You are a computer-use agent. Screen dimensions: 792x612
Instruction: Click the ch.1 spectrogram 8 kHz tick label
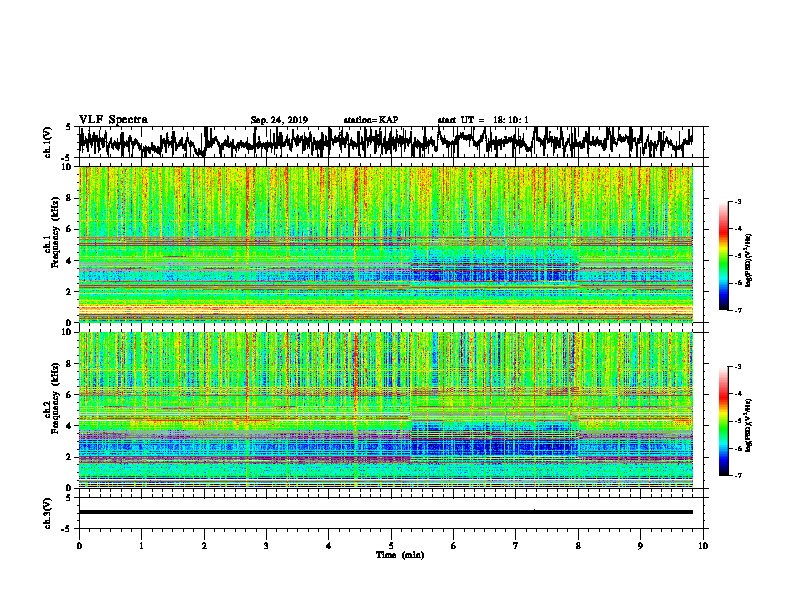[x=70, y=198]
